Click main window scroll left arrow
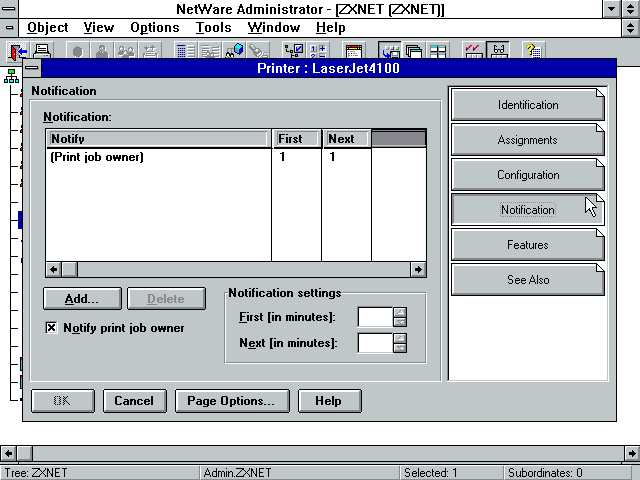This screenshot has height=480, width=640. click(x=8, y=453)
